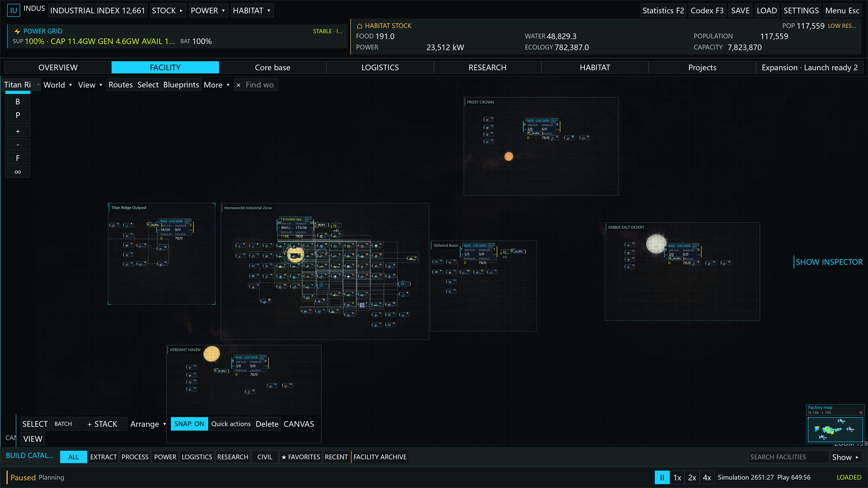Activate the SELECT mode button
The width and height of the screenshot is (868, 488).
35,424
